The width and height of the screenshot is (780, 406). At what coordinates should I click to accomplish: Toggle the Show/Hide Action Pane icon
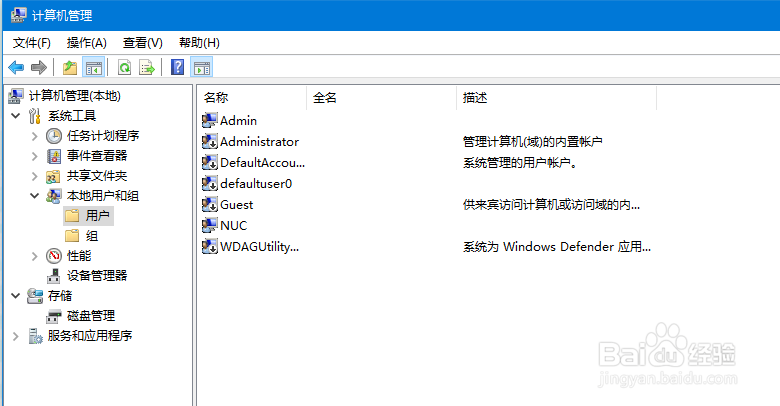pyautogui.click(x=201, y=68)
